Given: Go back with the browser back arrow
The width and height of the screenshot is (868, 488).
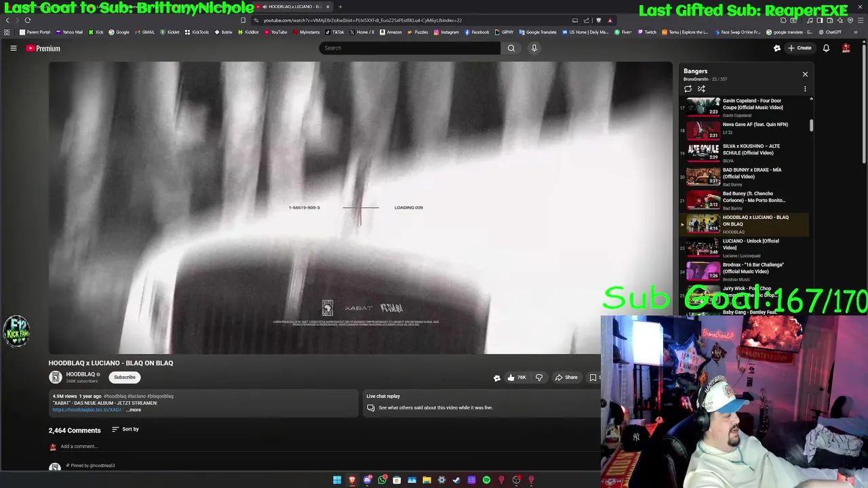Looking at the screenshot, I should coord(7,20).
